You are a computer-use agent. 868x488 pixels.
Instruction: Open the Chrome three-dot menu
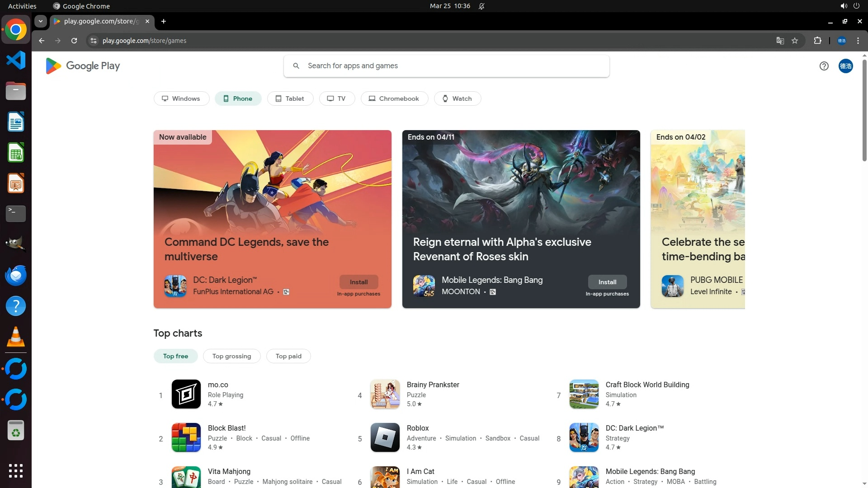pos(858,41)
